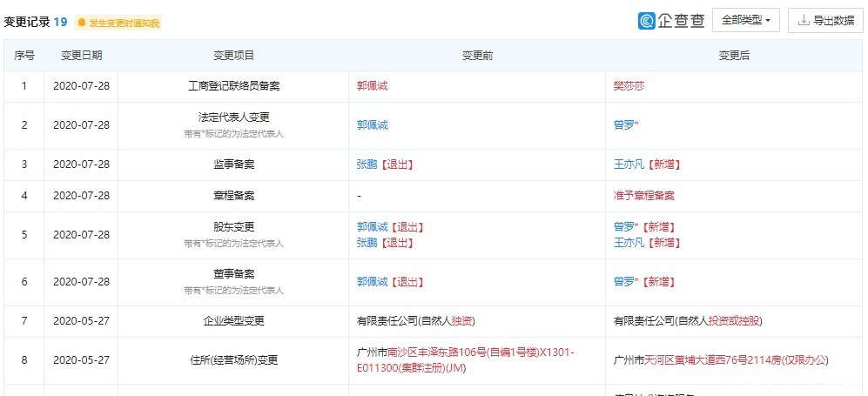This screenshot has height=396, width=868.
Task: Click the 变更记录 heading
Action: [x=27, y=22]
